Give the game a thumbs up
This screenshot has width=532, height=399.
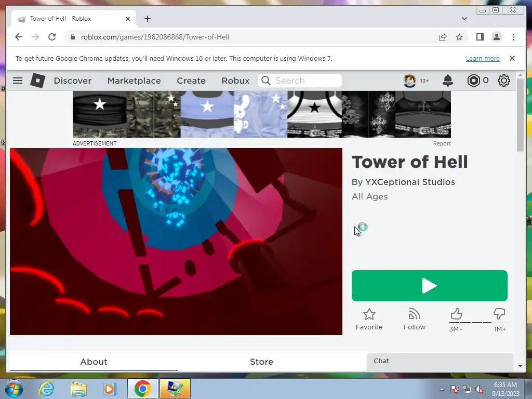click(456, 314)
